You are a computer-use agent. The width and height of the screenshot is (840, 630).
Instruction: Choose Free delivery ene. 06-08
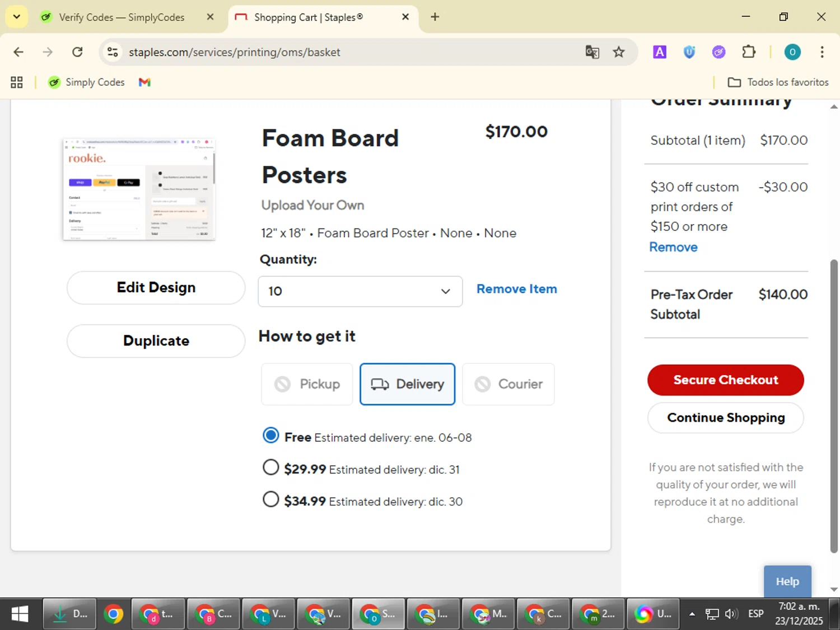click(x=271, y=436)
